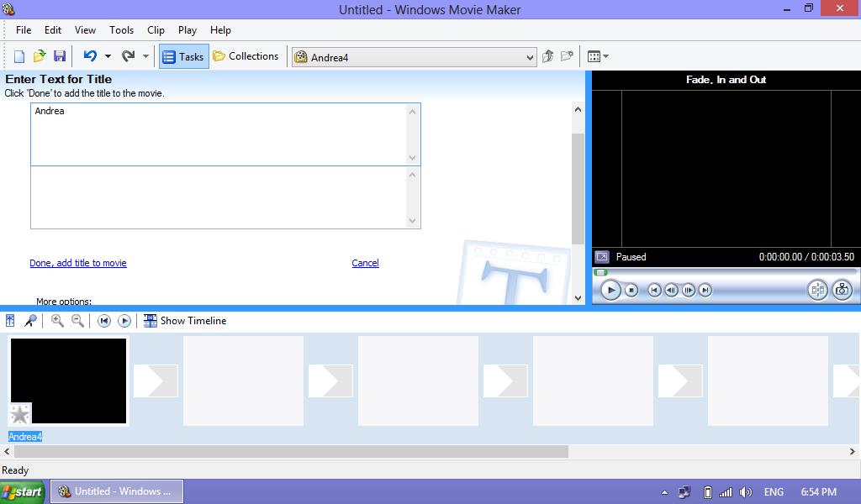
Task: Click the empty subtitle text box
Action: point(225,197)
